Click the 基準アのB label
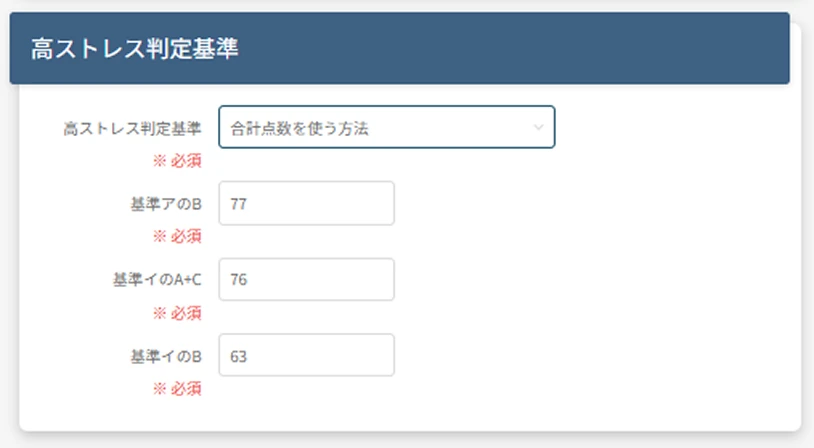This screenshot has height=448, width=814. [166, 204]
